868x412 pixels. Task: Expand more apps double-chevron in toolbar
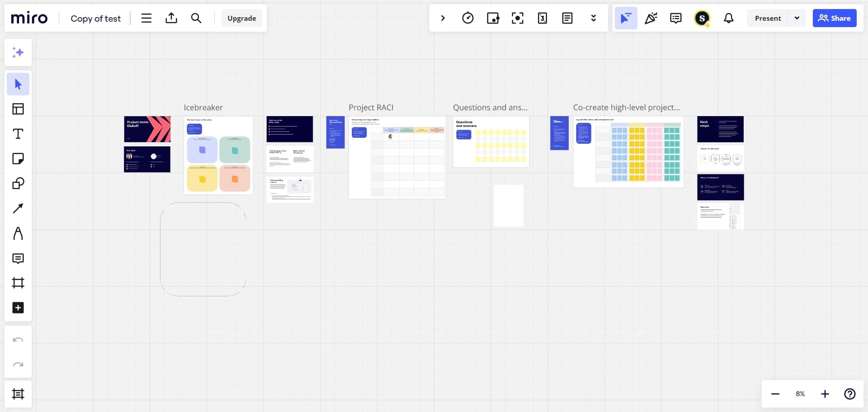593,18
